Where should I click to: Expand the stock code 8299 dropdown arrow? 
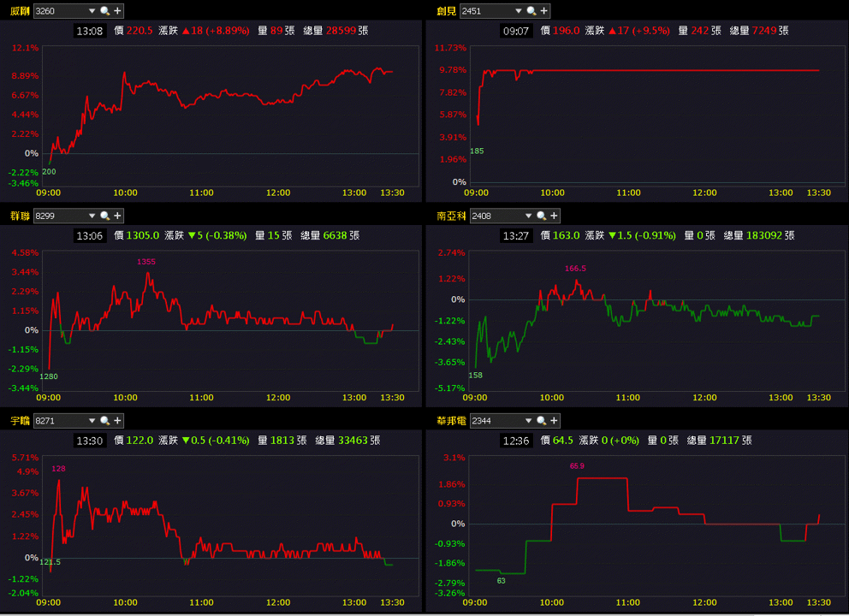point(92,216)
